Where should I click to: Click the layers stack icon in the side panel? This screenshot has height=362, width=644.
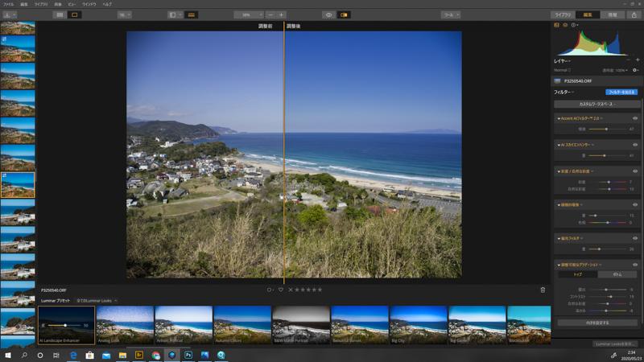tap(565, 25)
